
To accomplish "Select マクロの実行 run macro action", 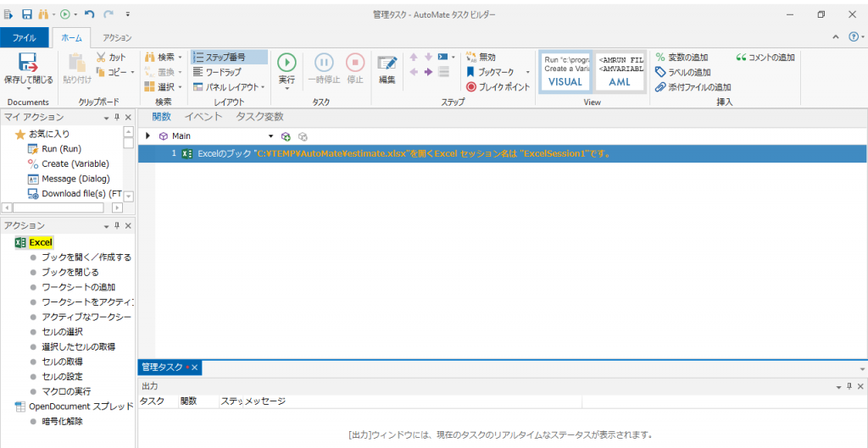I will tap(66, 391).
